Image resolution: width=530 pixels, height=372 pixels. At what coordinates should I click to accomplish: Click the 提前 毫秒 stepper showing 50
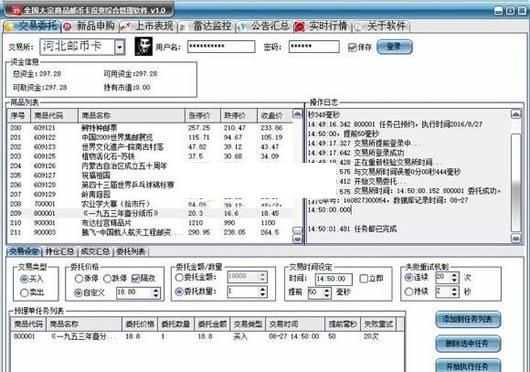[319, 293]
